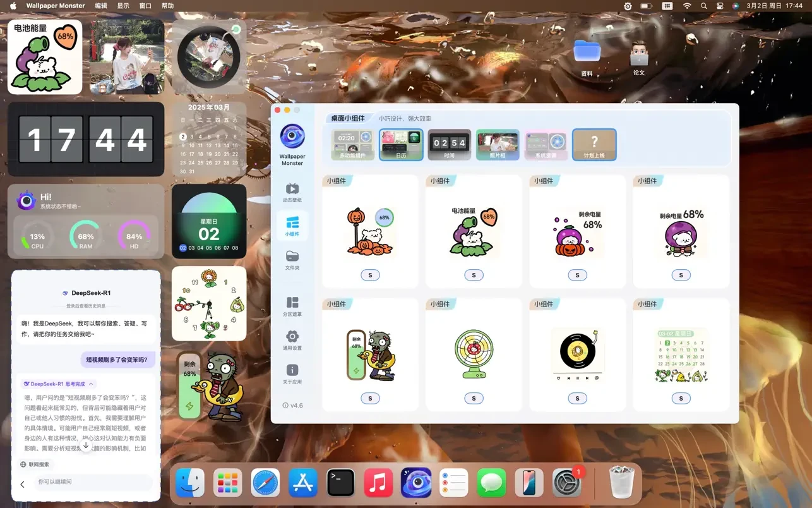Screen dimensions: 812x508
Task: Click the 关于应用 info icon
Action: [292, 374]
